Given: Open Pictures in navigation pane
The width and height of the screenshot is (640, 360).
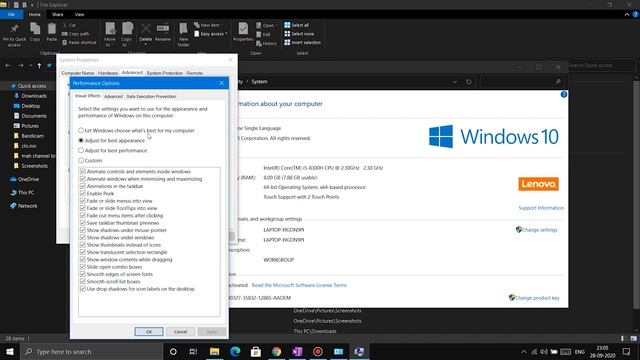Looking at the screenshot, I should pyautogui.click(x=26, y=126).
